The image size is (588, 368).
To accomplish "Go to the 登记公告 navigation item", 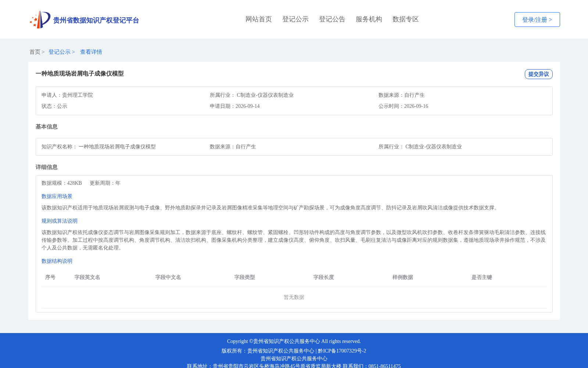I will [x=332, y=19].
